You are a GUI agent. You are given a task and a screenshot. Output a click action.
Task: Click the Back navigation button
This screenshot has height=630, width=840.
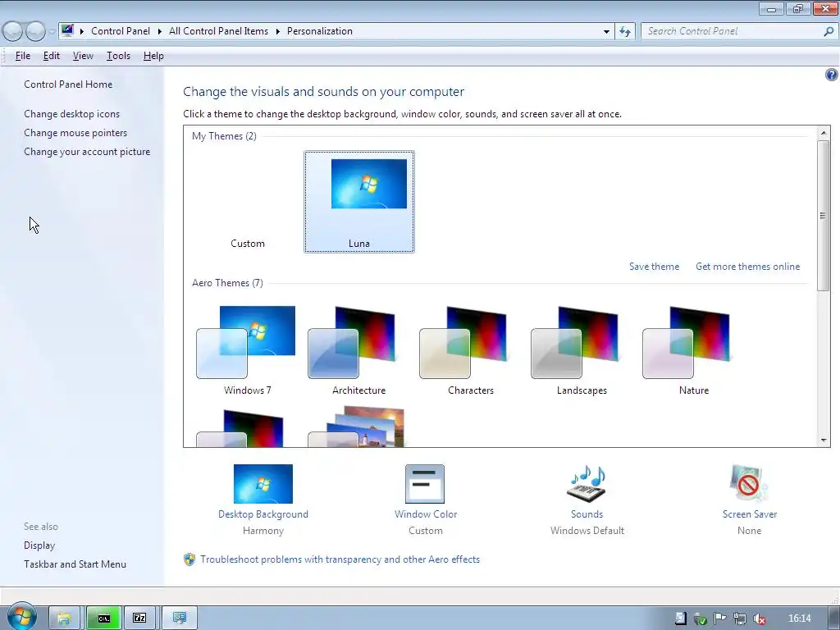[13, 31]
